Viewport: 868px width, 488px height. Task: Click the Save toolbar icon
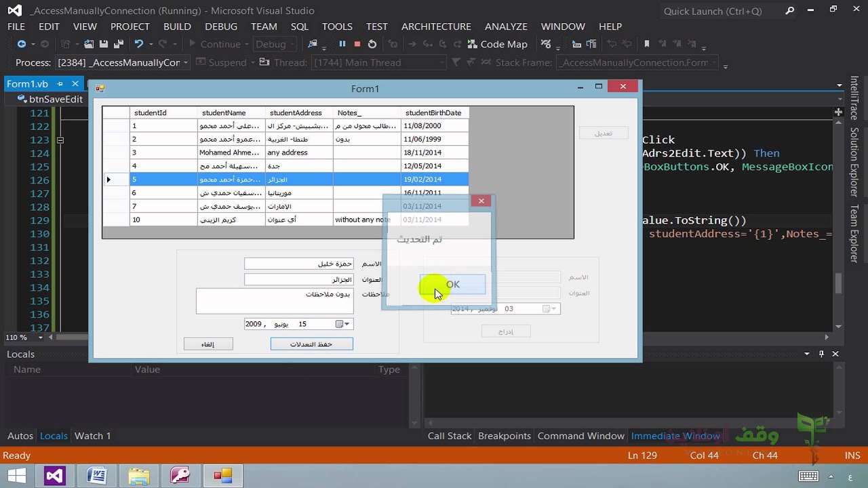coord(104,44)
